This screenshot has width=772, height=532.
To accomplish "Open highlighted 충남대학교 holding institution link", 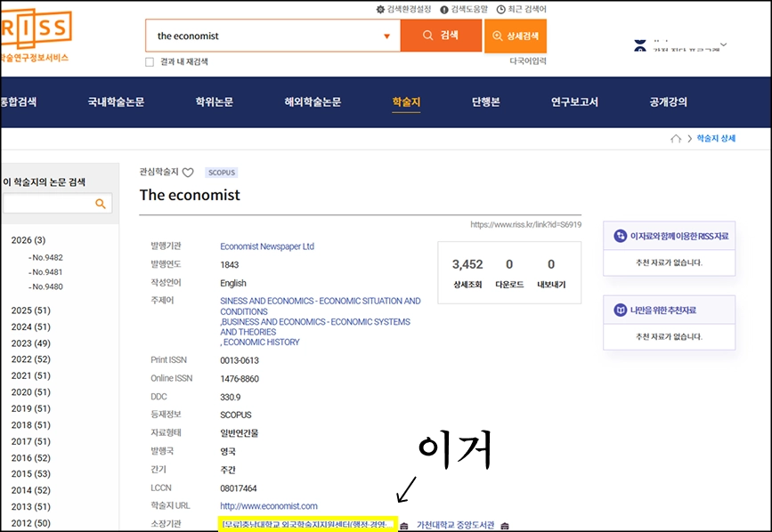I will 308,525.
